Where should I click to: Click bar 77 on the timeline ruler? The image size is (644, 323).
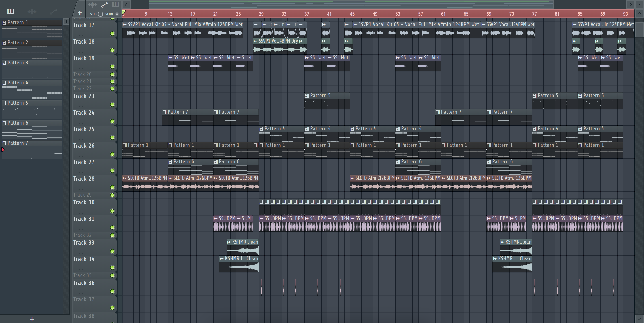[x=534, y=14]
